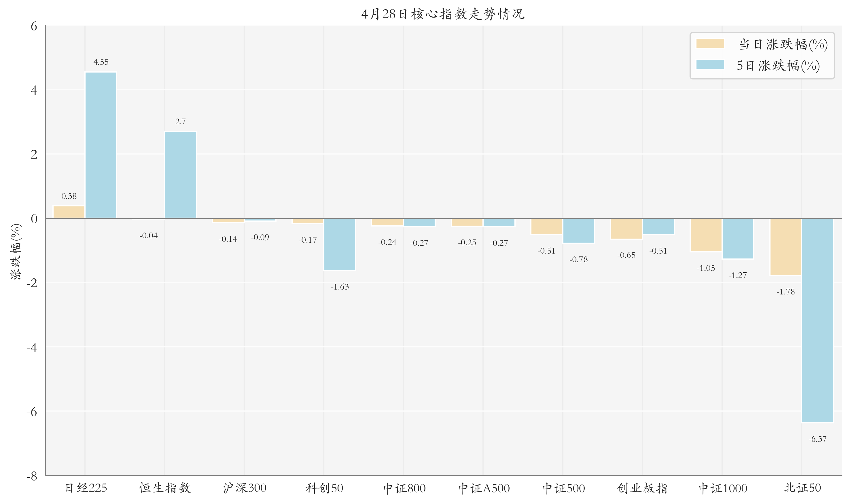850x504 pixels.
Task: Click the 4.55 data label
Action: [101, 62]
